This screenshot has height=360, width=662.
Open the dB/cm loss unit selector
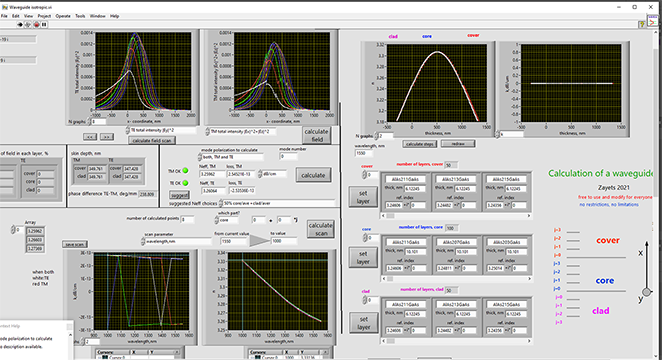(x=273, y=174)
